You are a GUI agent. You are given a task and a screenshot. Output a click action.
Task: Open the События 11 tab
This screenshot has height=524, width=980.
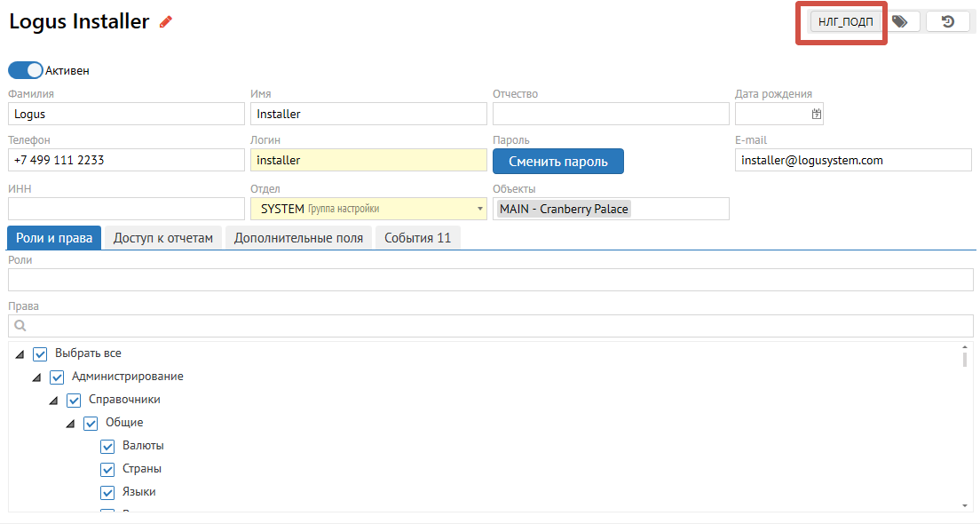point(417,238)
